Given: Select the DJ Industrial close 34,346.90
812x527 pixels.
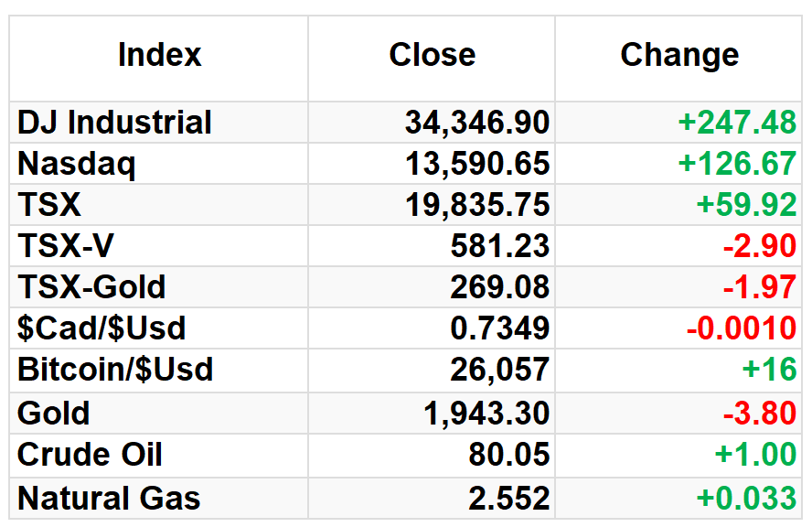Looking at the screenshot, I should click(477, 123).
